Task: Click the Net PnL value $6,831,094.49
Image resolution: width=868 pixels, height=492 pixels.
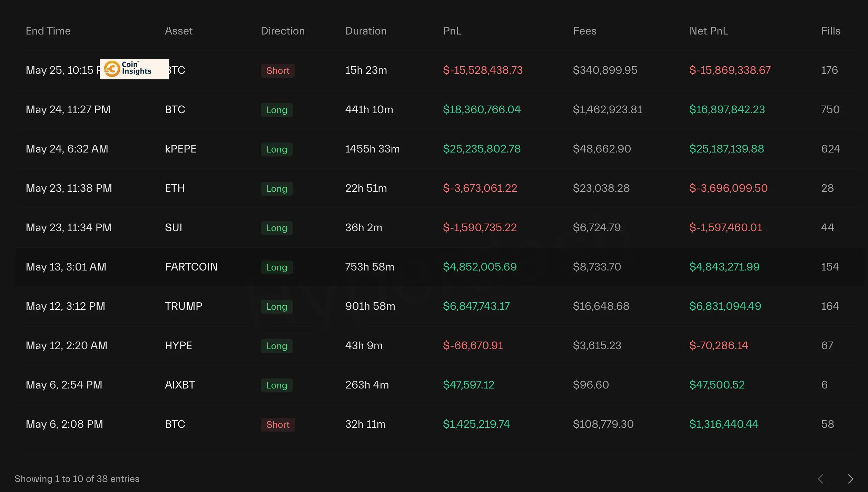Action: pos(725,306)
